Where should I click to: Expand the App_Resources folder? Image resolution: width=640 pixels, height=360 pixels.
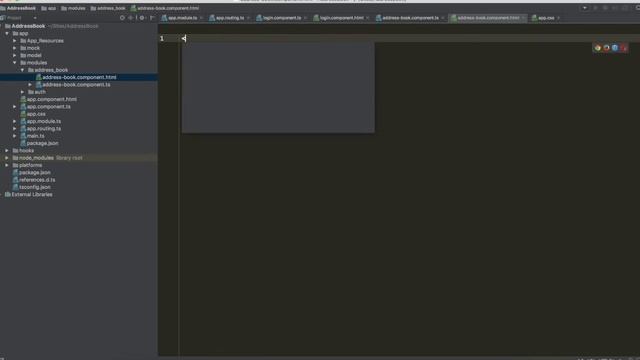pyautogui.click(x=15, y=41)
